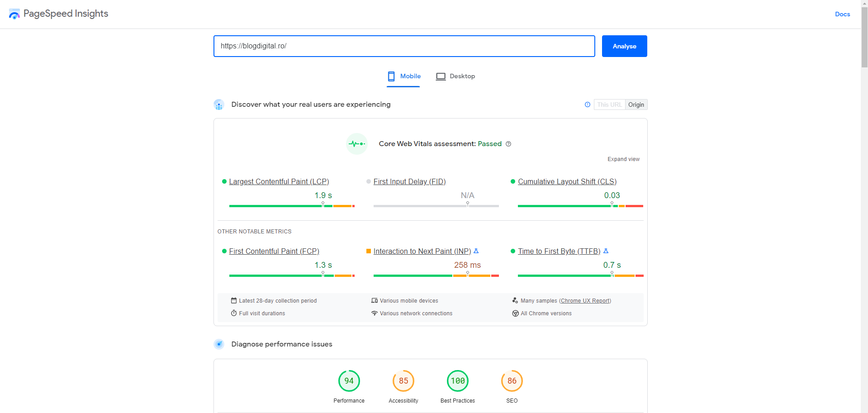Screen dimensions: 868x413
Task: Click the Performance score gauge showing 94
Action: pos(349,381)
